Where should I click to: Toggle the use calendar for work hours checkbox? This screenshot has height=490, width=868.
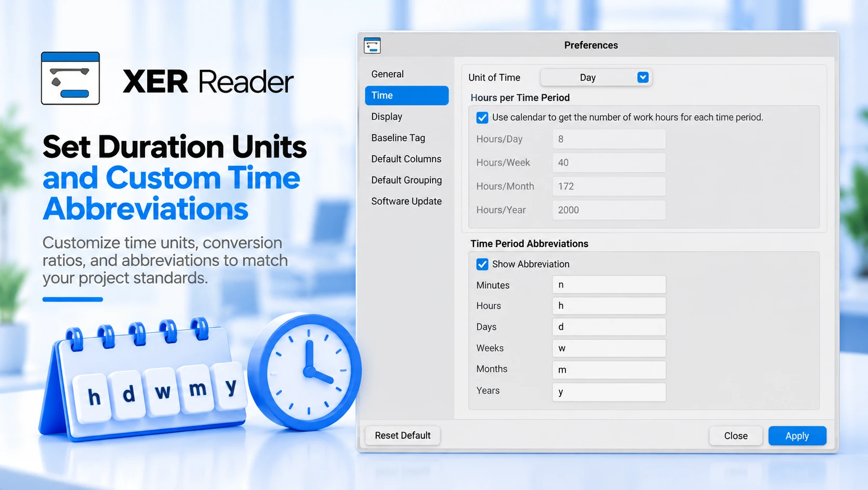tap(482, 118)
